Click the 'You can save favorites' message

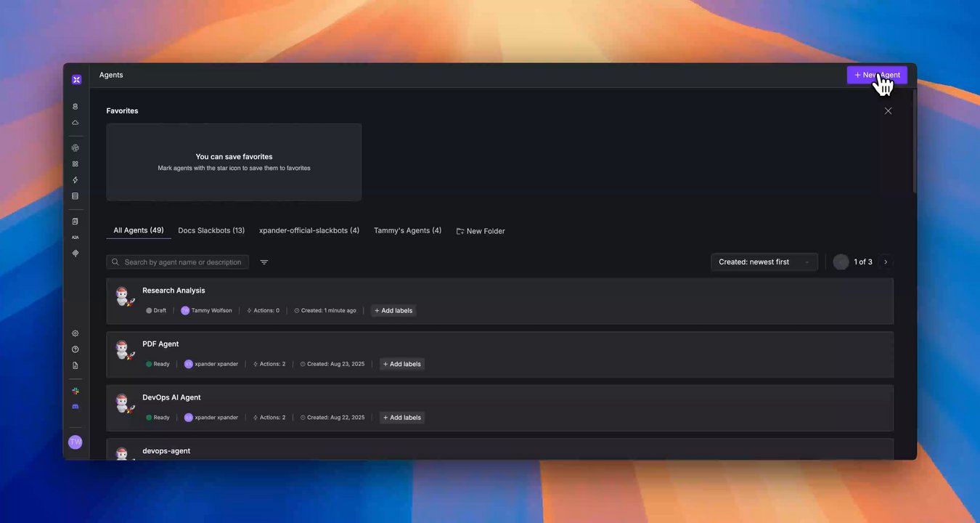point(234,157)
